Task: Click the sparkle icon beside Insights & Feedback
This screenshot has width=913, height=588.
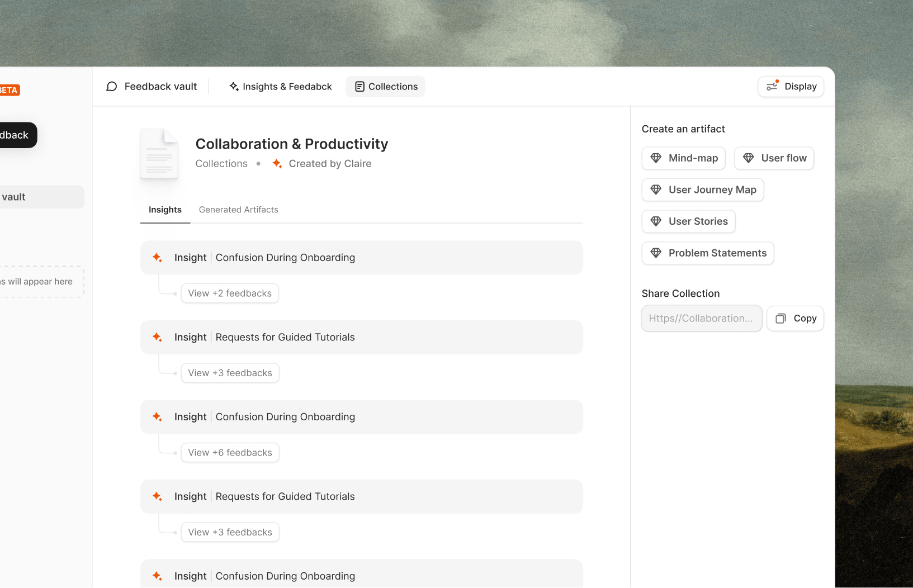Action: click(x=234, y=87)
